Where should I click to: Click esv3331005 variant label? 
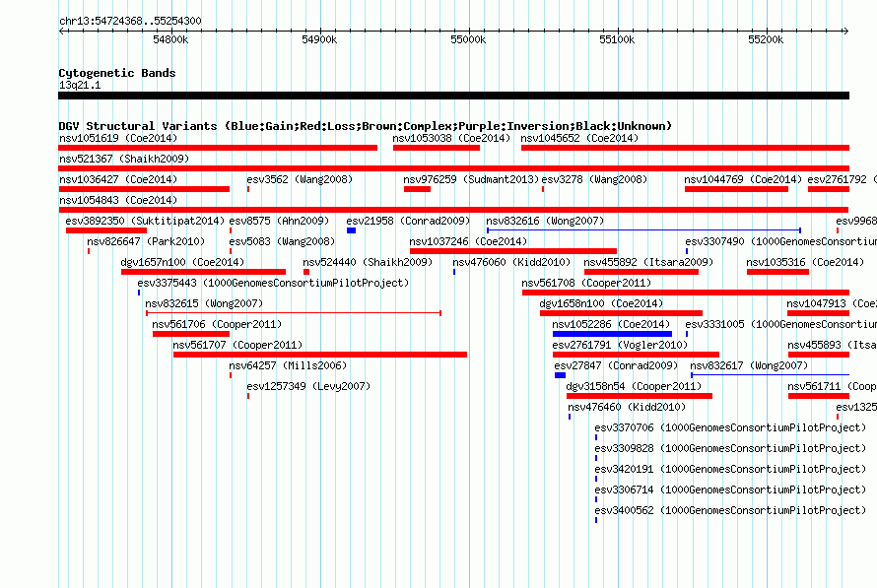tap(780, 324)
